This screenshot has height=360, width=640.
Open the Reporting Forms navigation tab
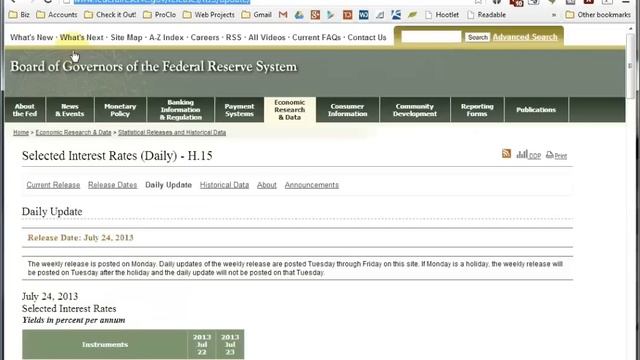click(477, 110)
